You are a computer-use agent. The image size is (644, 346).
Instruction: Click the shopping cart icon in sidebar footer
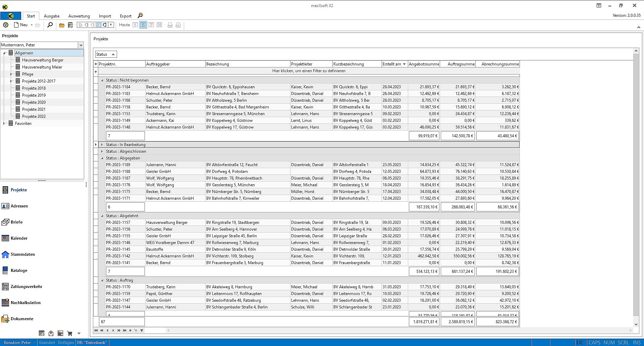[70, 333]
